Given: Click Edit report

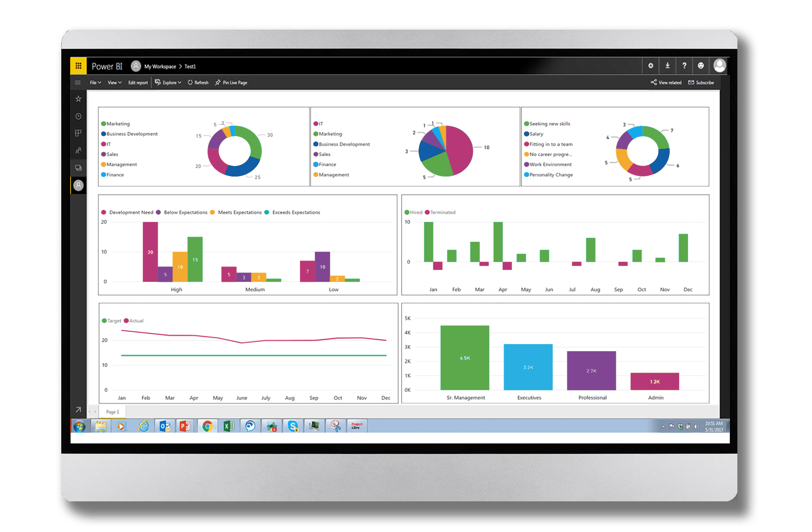Looking at the screenshot, I should [x=138, y=83].
